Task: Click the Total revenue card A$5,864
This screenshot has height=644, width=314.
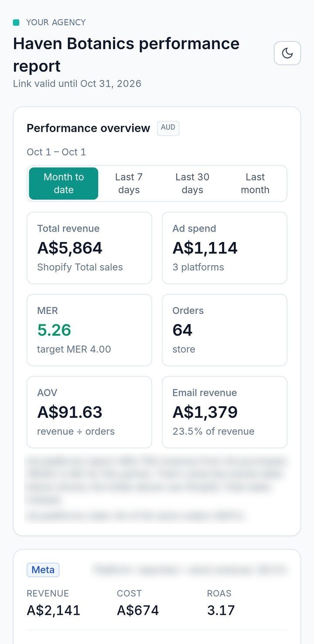Action: click(x=89, y=248)
